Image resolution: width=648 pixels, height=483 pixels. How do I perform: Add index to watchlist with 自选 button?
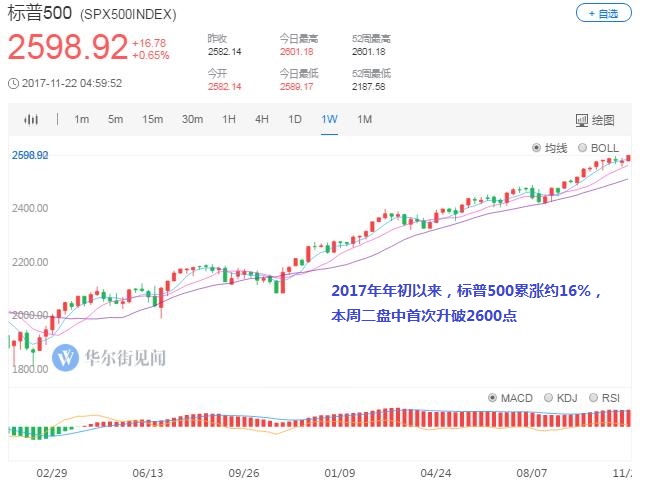pyautogui.click(x=603, y=14)
